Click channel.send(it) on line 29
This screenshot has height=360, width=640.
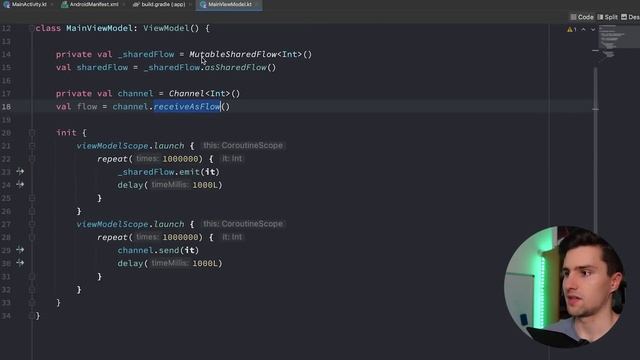158,250
